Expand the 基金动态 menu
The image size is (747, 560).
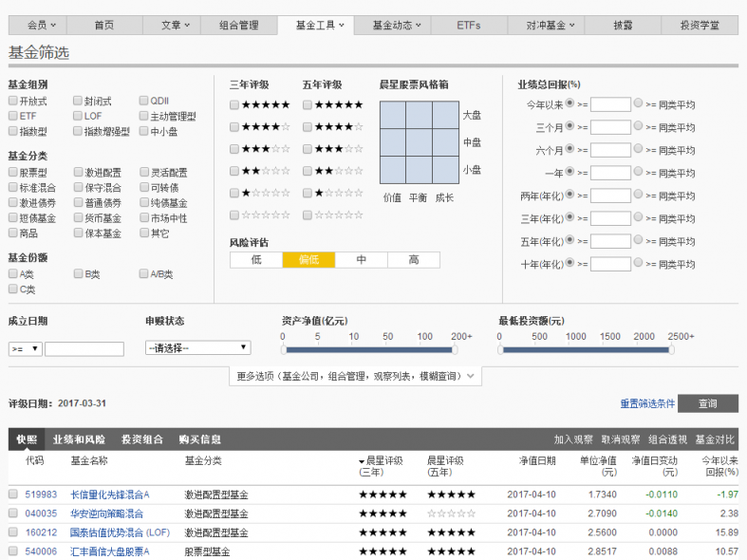pyautogui.click(x=393, y=26)
